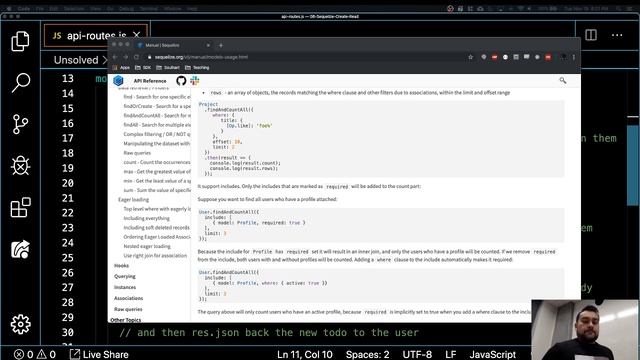Viewport: 640px width, 360px height.
Task: Open Including soft deleted records link
Action: point(156,228)
